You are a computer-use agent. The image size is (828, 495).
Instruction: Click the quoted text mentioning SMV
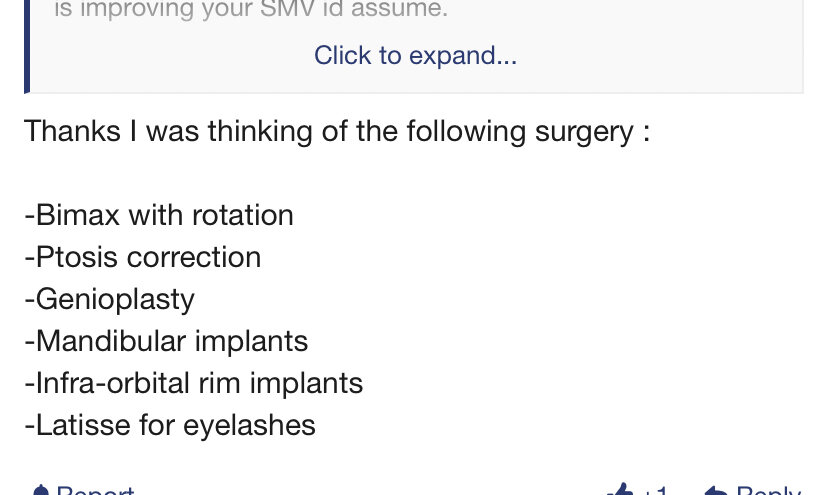click(251, 9)
